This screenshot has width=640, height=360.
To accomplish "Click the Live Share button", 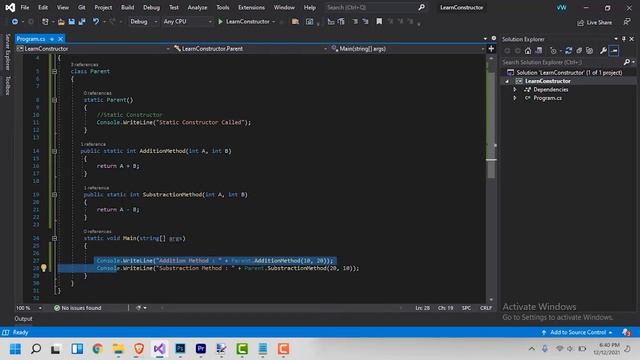I will pyautogui.click(x=594, y=22).
